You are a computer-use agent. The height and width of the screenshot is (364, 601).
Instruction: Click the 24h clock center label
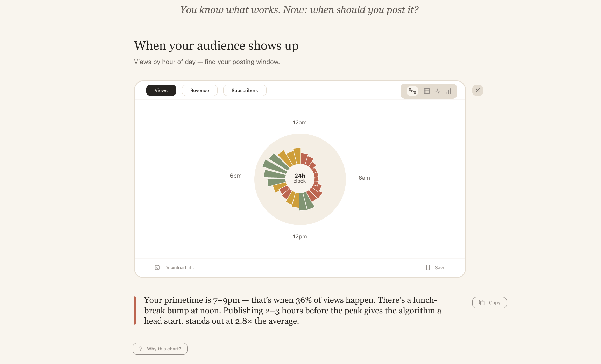pyautogui.click(x=300, y=178)
